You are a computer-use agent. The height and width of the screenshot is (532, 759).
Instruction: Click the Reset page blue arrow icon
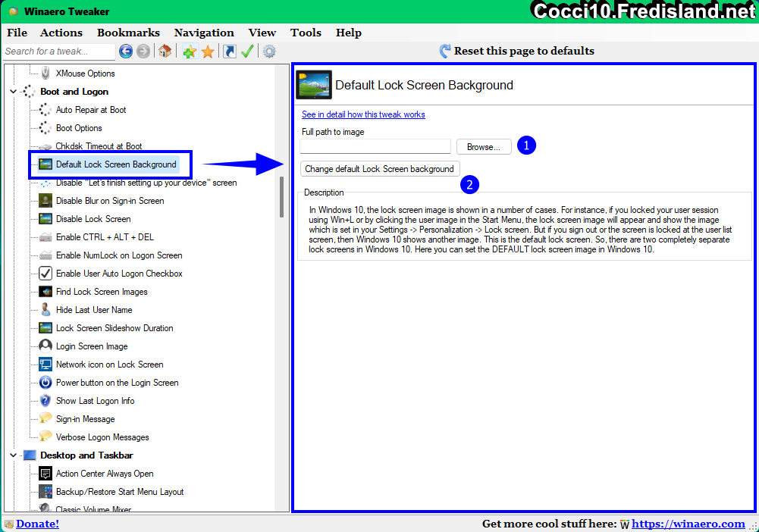pos(445,51)
